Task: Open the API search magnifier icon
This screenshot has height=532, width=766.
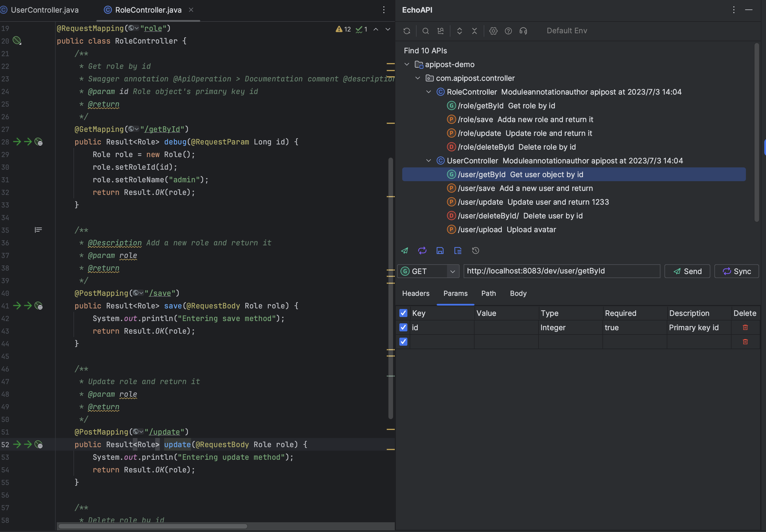Action: [425, 31]
